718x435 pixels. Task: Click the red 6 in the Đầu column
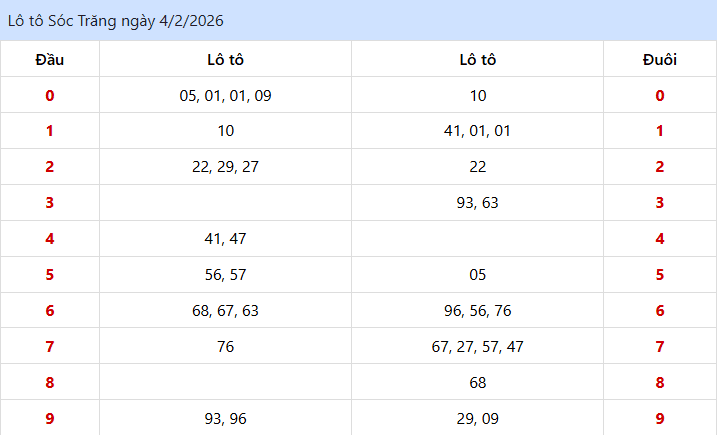[49, 311]
